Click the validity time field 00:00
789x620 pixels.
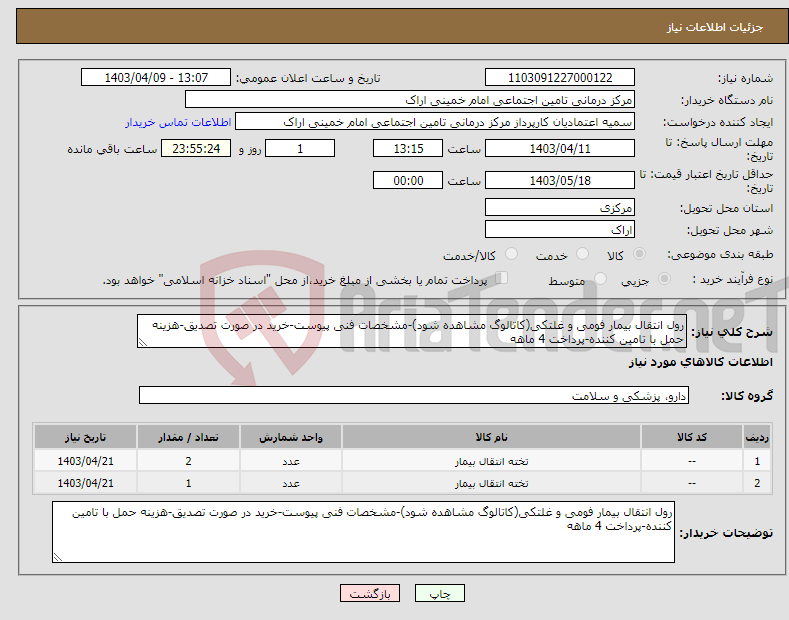(408, 180)
